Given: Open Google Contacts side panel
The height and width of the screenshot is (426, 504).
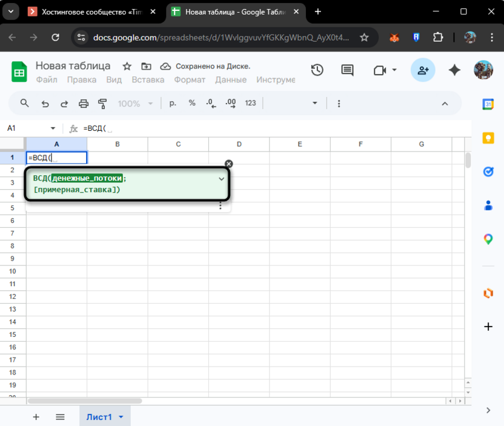Looking at the screenshot, I should click(488, 205).
